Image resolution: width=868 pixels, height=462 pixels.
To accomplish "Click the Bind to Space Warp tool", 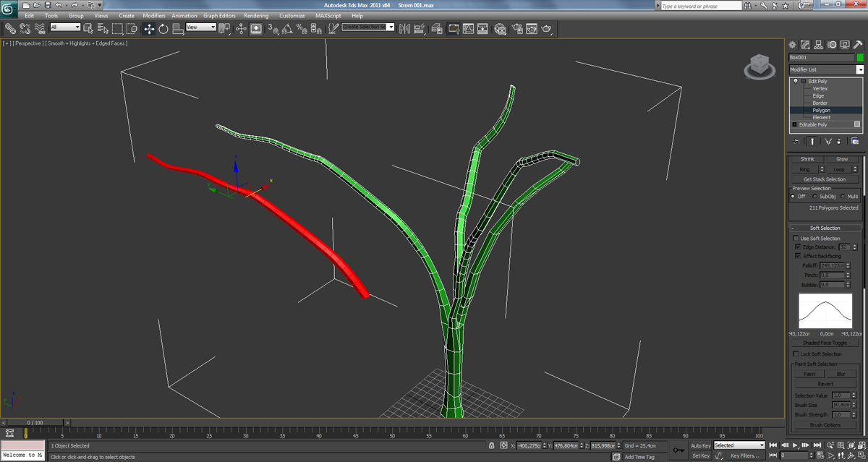I will click(x=38, y=28).
